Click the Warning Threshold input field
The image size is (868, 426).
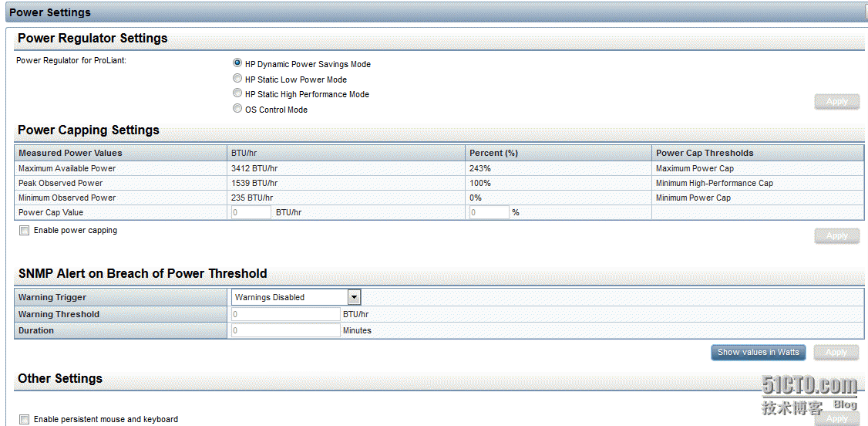[286, 314]
